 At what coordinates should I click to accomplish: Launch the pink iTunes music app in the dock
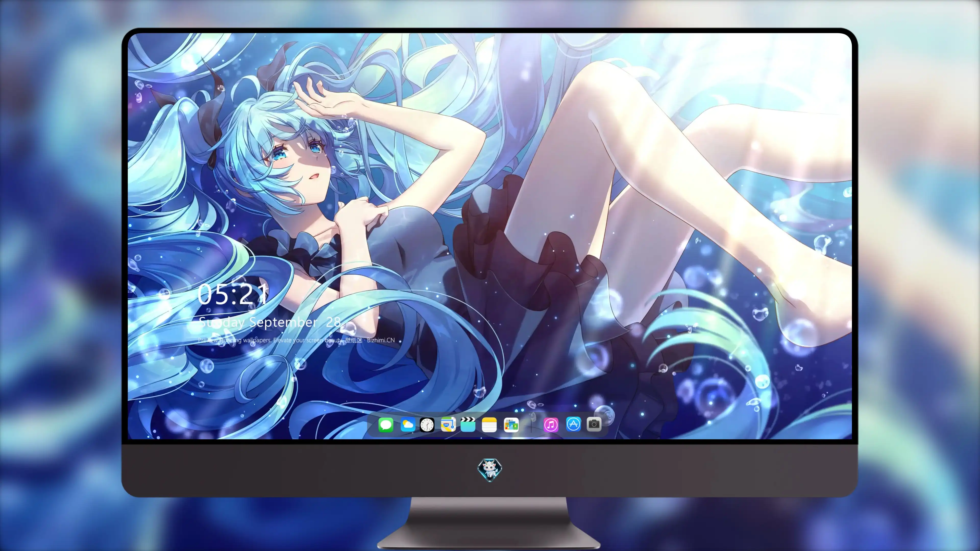(x=551, y=424)
